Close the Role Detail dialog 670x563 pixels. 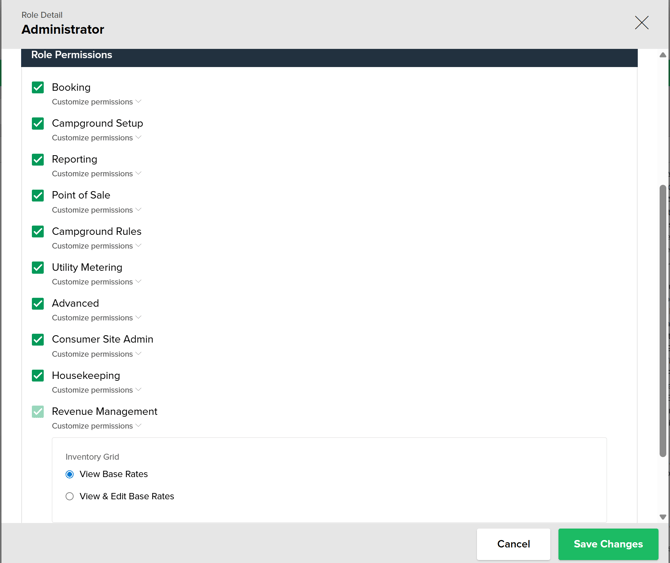[641, 23]
